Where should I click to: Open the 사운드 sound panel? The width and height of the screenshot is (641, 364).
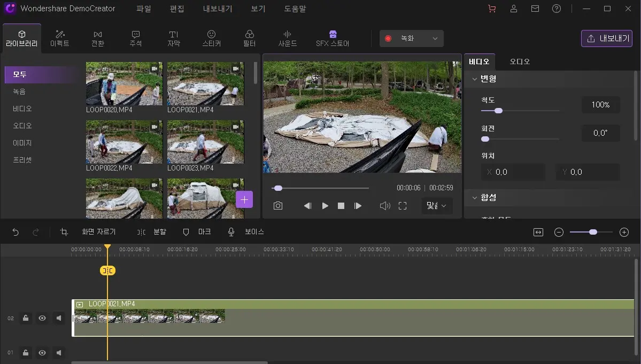(288, 38)
